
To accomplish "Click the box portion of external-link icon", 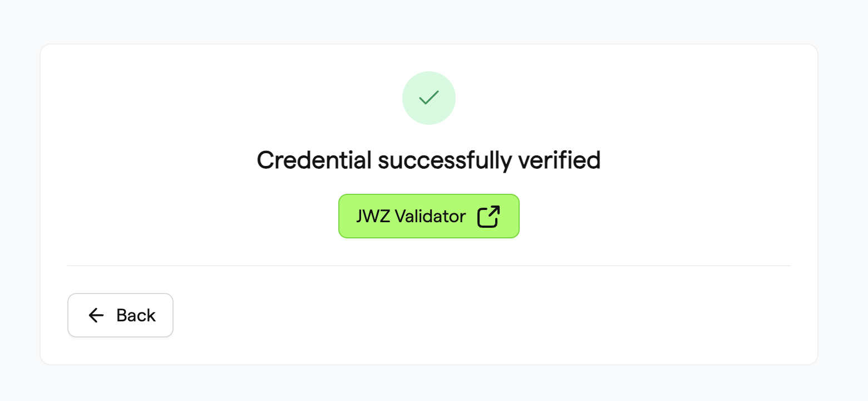I will click(x=486, y=218).
